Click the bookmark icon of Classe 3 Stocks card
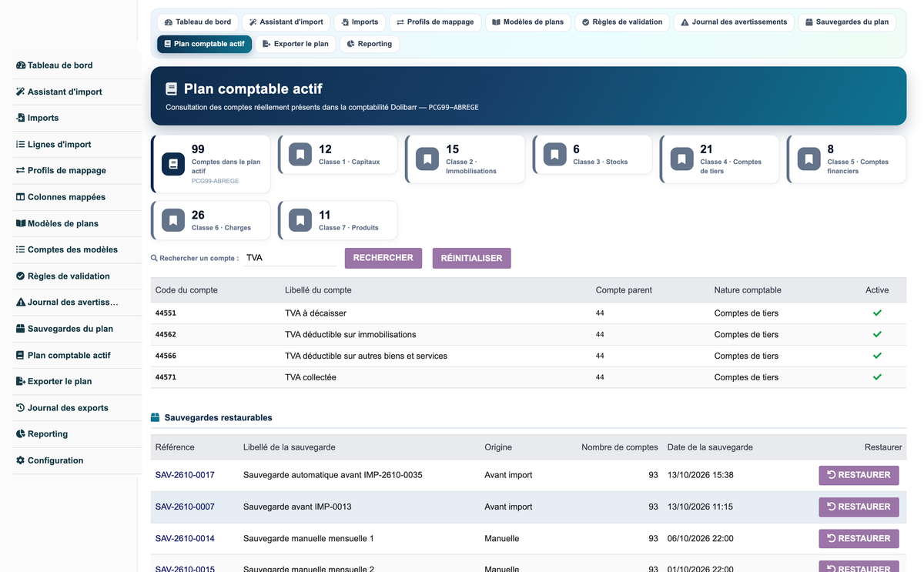The image size is (924, 572). pyautogui.click(x=554, y=155)
